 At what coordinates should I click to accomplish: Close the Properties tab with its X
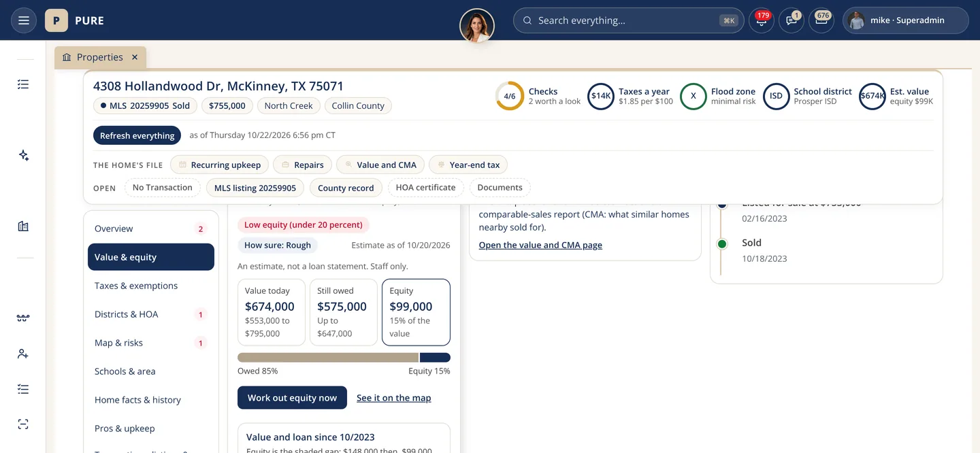[135, 57]
